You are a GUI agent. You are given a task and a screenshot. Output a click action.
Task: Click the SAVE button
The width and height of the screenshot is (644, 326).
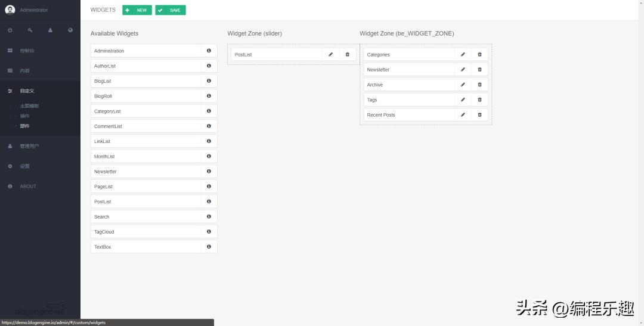pos(171,10)
